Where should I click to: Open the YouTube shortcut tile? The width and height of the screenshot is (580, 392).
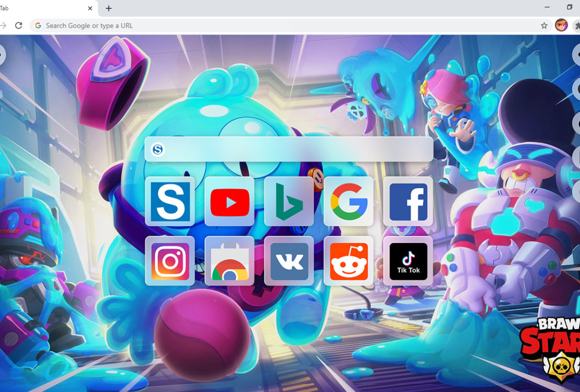point(229,201)
